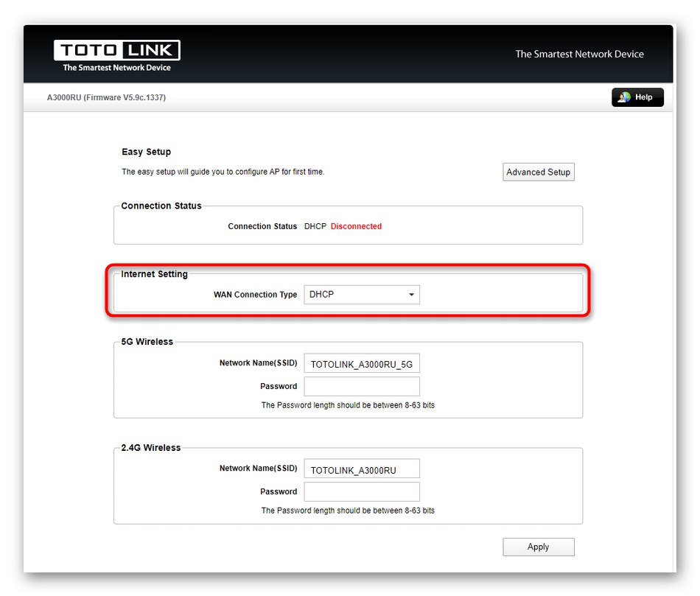Edit the 2.4G Network Name SSID field
The height and width of the screenshot is (596, 700).
click(x=362, y=469)
